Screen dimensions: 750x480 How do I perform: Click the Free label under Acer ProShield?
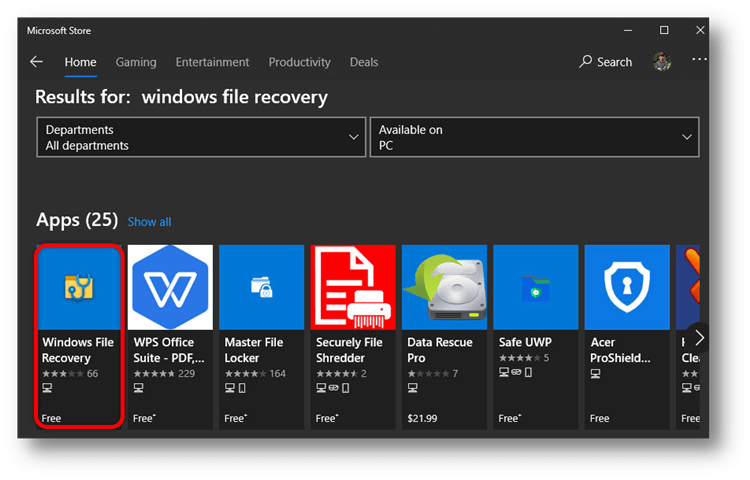click(x=599, y=418)
